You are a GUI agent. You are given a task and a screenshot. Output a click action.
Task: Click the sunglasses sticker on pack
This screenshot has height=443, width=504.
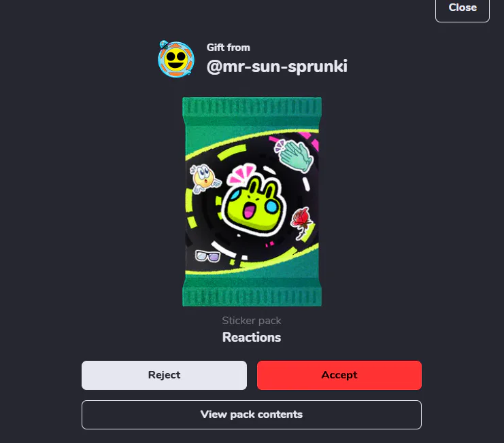click(207, 256)
